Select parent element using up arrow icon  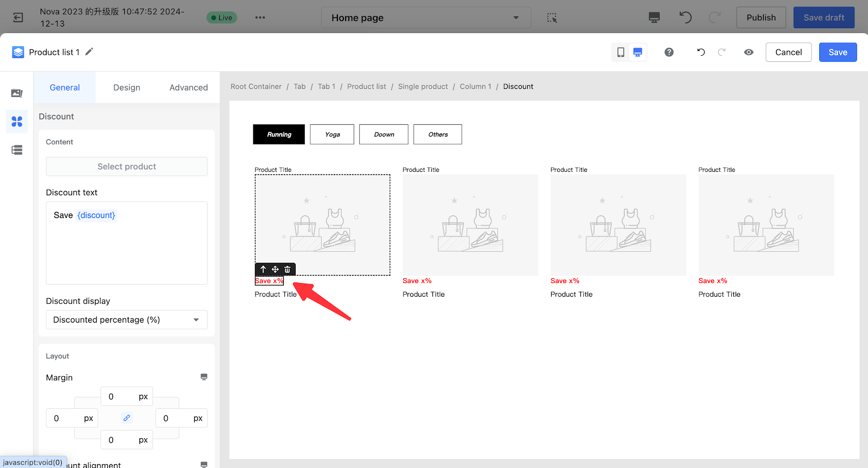pos(263,270)
